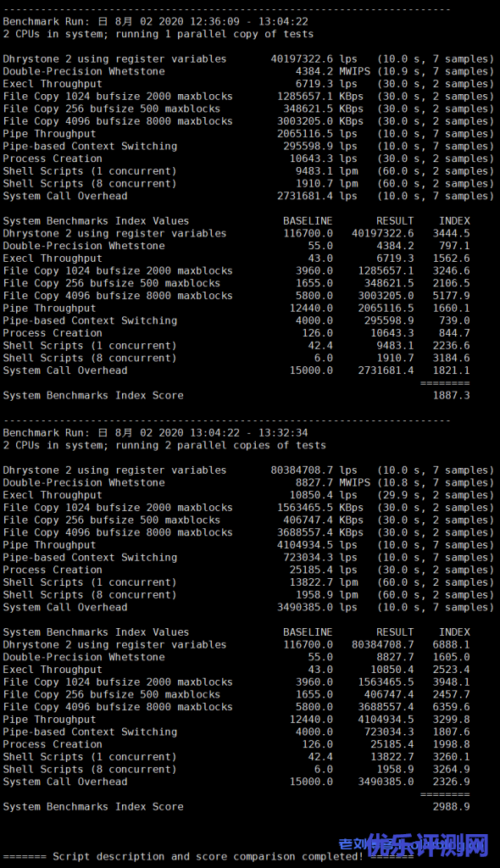Select the index value '1660.1'

point(452,308)
